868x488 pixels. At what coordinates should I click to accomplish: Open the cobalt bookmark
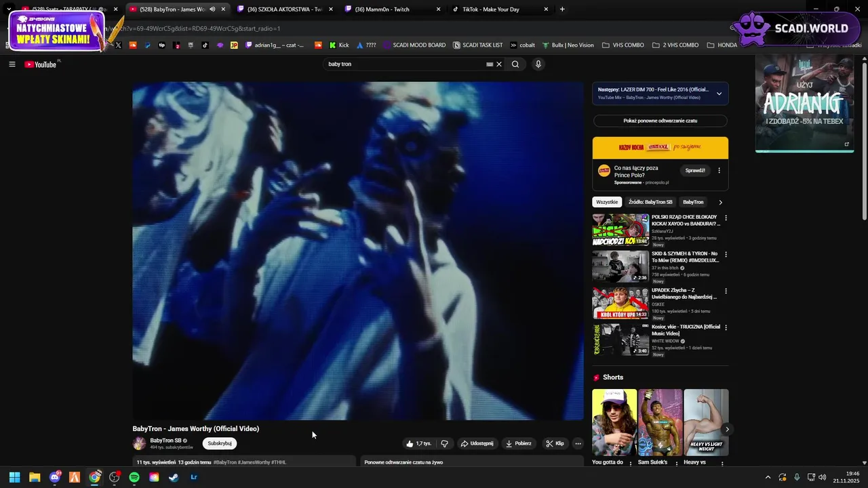(x=522, y=45)
